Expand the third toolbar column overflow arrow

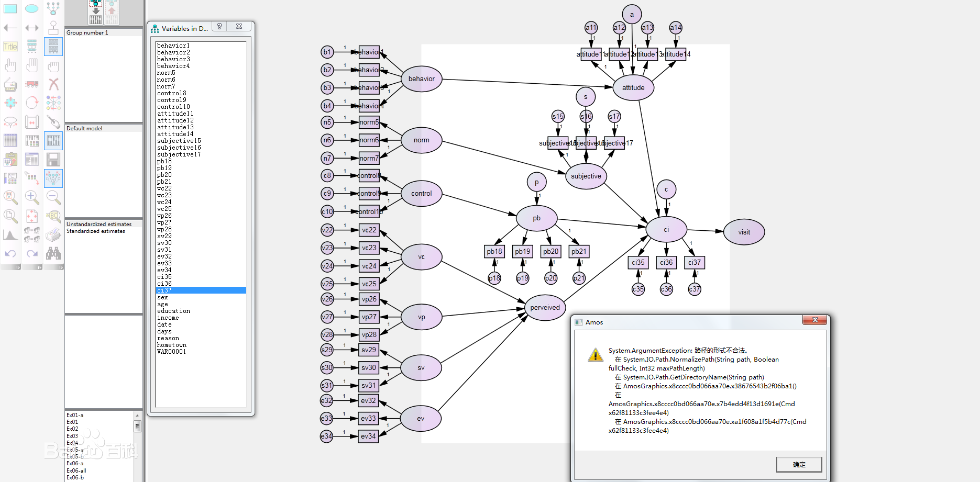point(61,267)
